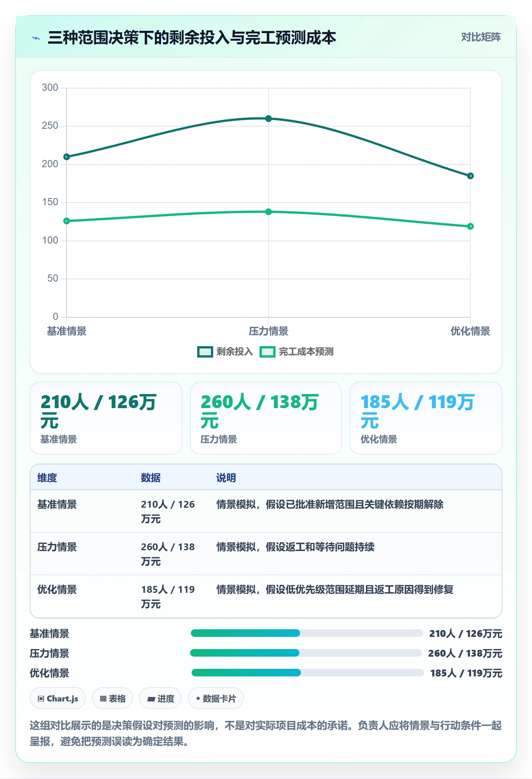Toggle the 剩余投入 legend swatch
This screenshot has width=532, height=779.
[205, 352]
